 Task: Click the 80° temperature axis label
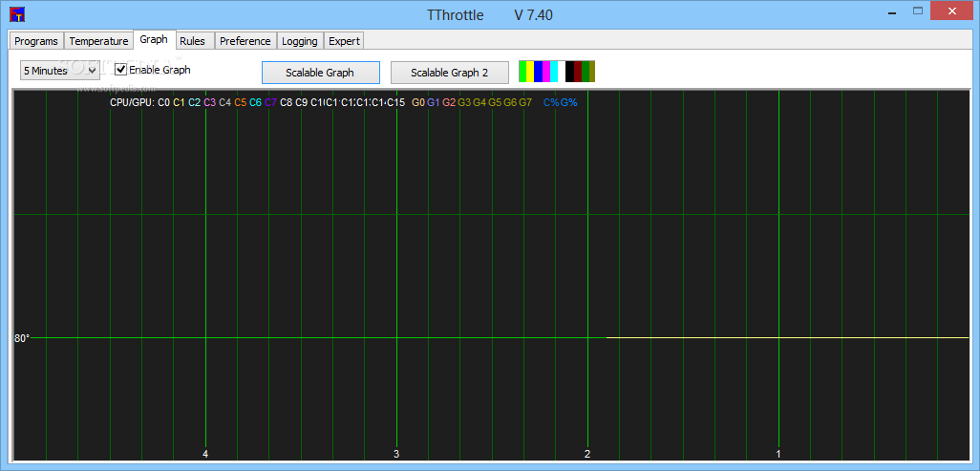(22, 338)
